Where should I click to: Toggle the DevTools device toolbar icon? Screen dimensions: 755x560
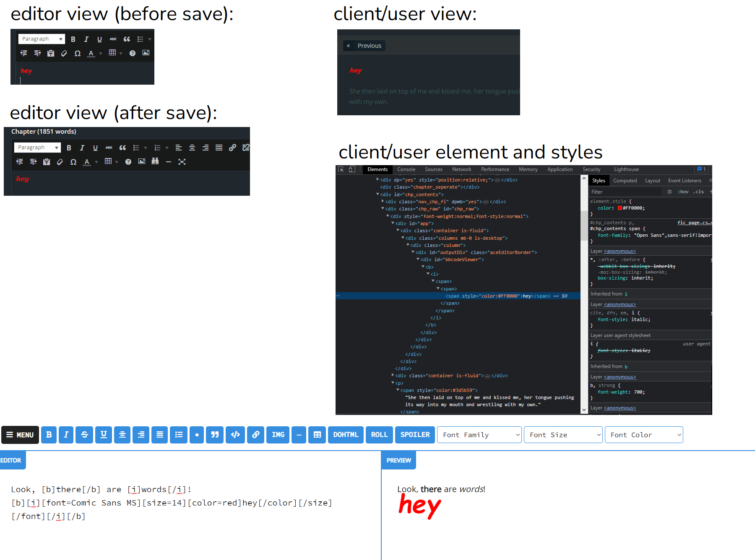pyautogui.click(x=352, y=169)
